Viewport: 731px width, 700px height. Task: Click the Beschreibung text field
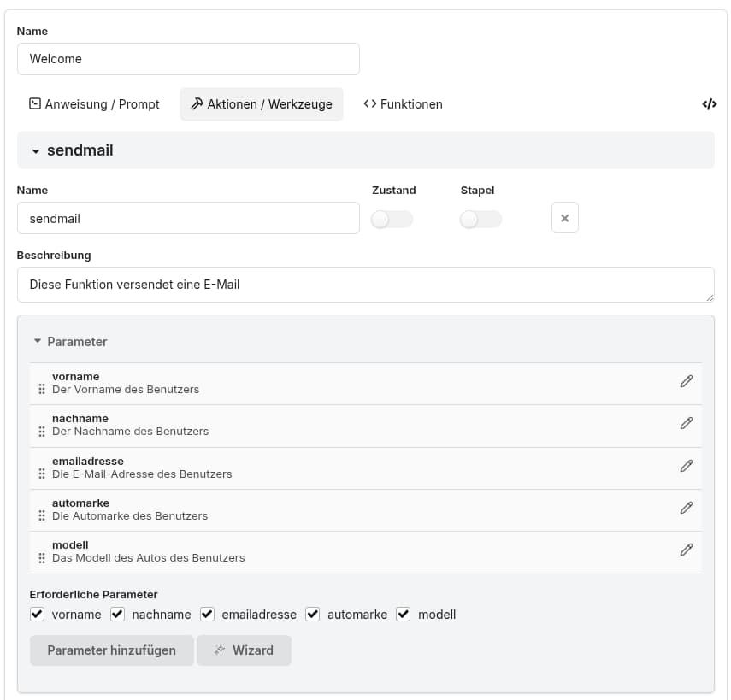365,285
